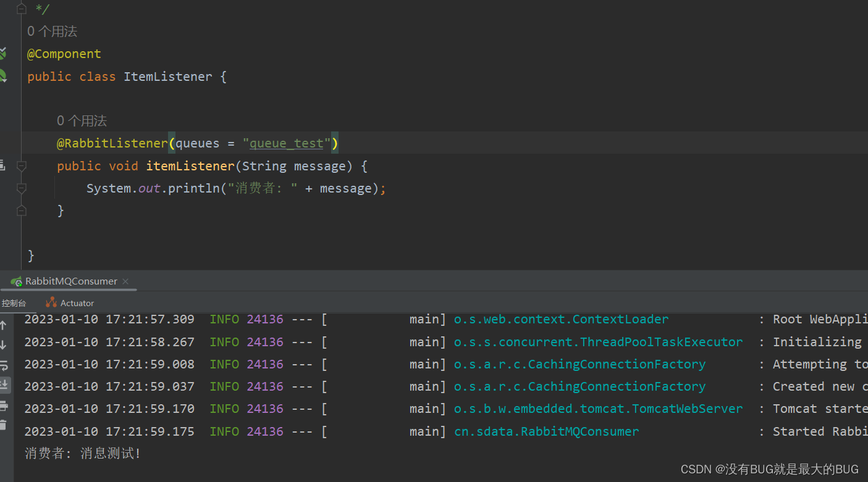This screenshot has width=868, height=482.
Task: Print console output using the printer icon
Action: [x=4, y=405]
